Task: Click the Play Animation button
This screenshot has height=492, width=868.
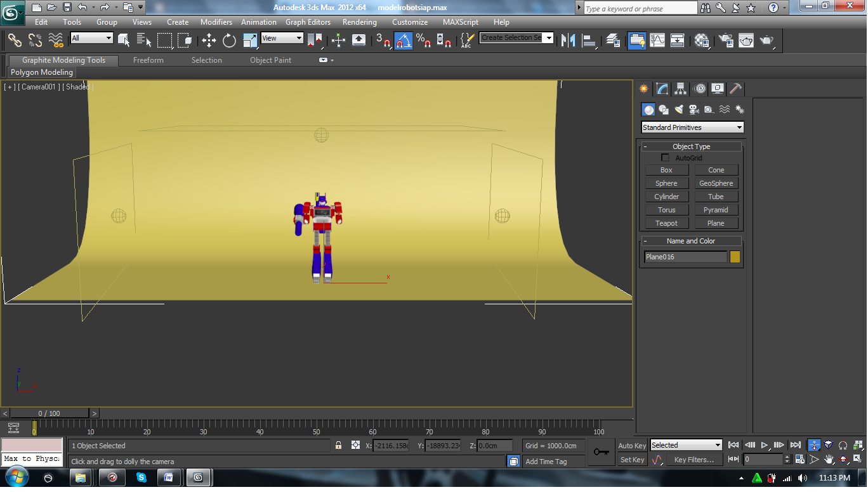Action: [x=765, y=445]
